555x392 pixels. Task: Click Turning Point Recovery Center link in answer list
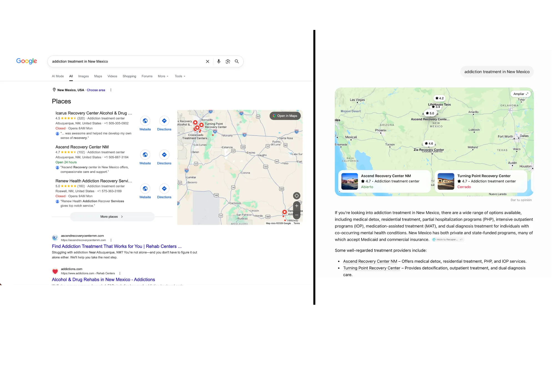click(x=372, y=268)
